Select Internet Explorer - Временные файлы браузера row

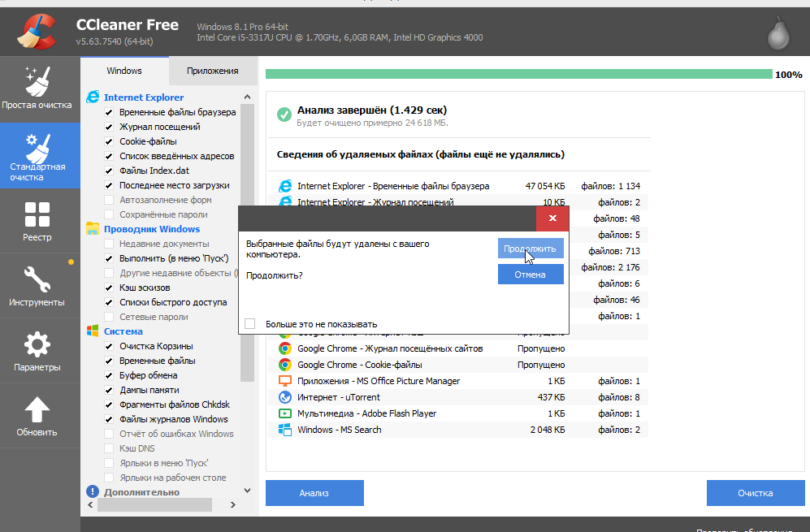[x=458, y=186]
